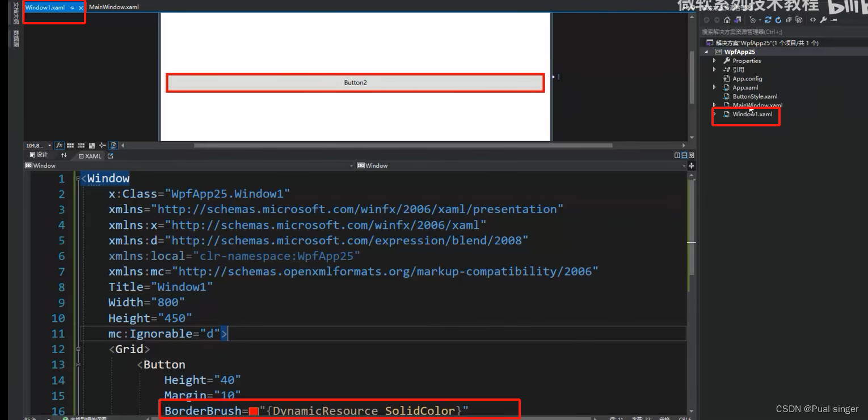This screenshot has height=420, width=868.
Task: Open the pending changes filter dropdown arrow
Action: pyautogui.click(x=760, y=20)
